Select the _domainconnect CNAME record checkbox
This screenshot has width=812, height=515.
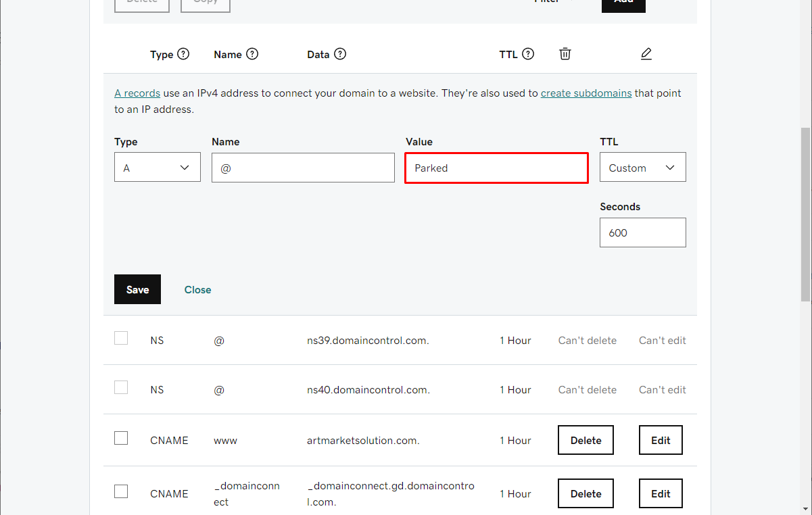pos(121,491)
